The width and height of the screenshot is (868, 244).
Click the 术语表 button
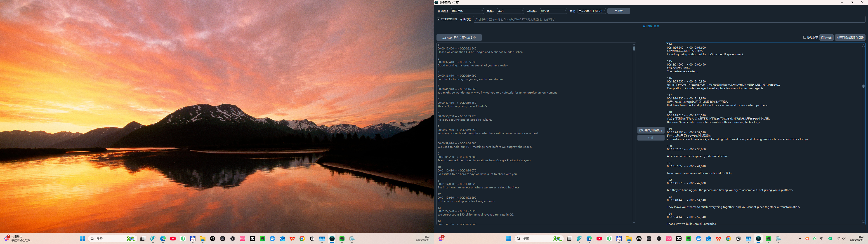618,11
